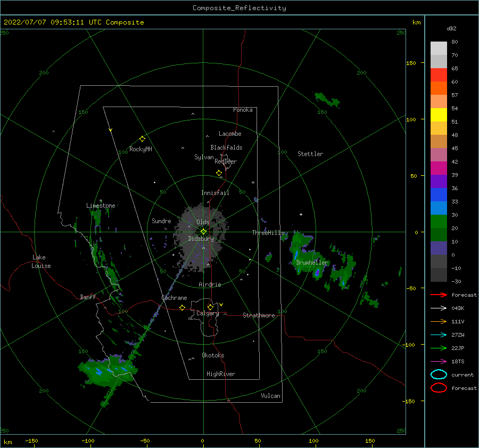Click the ThreeHills city label
The width and height of the screenshot is (479, 448).
click(268, 233)
